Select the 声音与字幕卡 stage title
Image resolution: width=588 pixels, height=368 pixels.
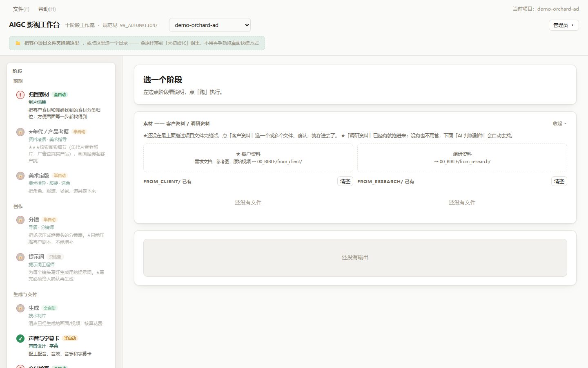(44, 338)
